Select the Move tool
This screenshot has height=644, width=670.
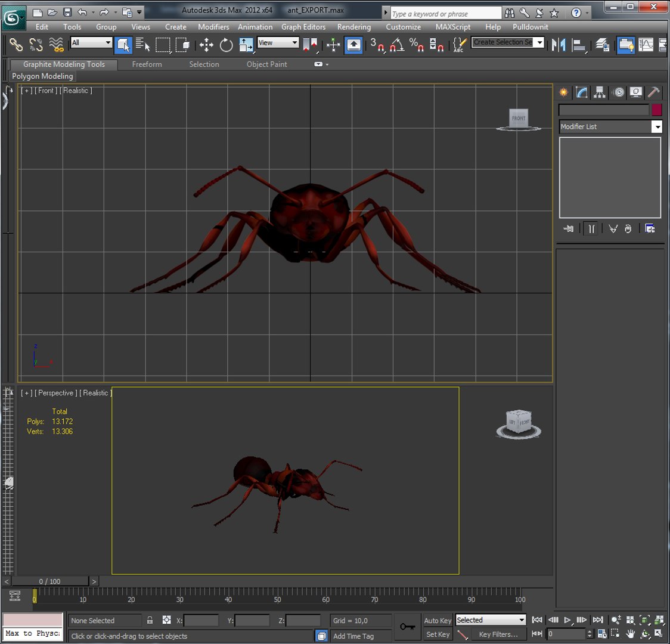206,45
